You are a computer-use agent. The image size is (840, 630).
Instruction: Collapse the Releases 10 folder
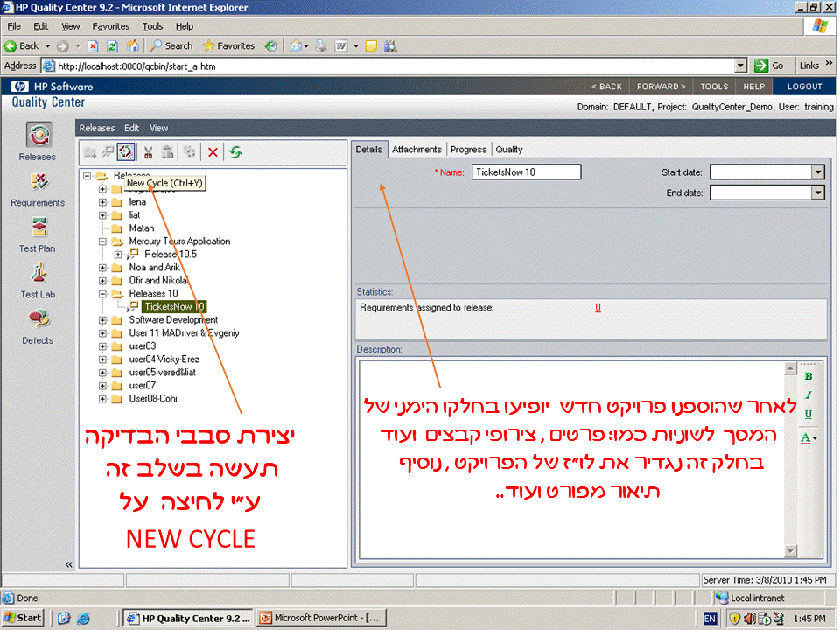pyautogui.click(x=103, y=294)
